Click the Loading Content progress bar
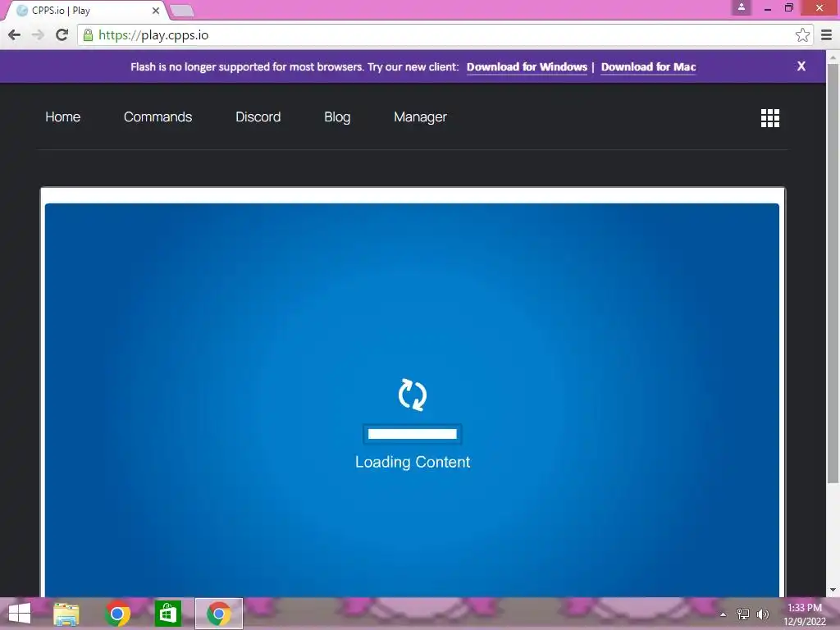 [413, 434]
